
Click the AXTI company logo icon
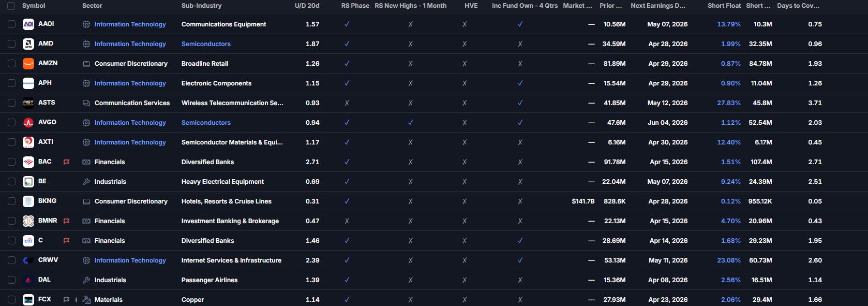(28, 142)
